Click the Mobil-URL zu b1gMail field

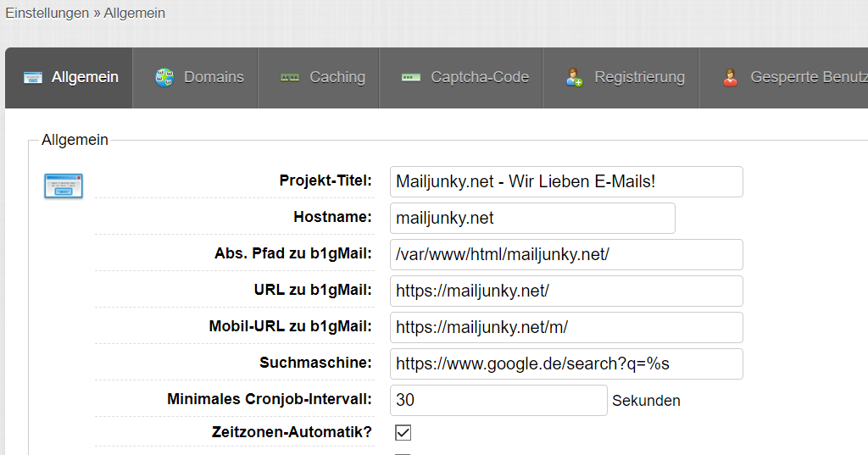[566, 328]
